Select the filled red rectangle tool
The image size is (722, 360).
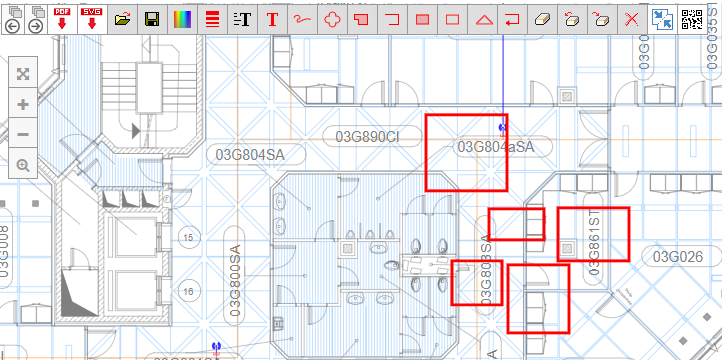pyautogui.click(x=422, y=19)
